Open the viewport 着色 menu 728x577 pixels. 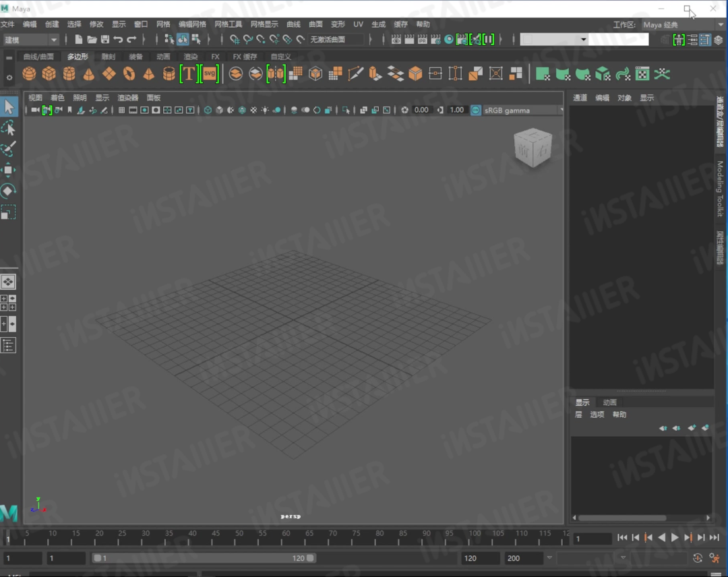coord(57,98)
